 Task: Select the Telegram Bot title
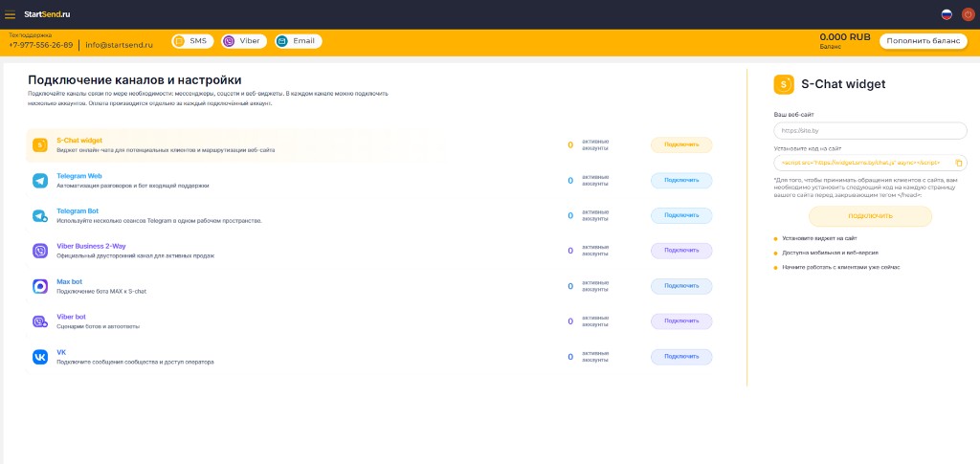pos(78,211)
